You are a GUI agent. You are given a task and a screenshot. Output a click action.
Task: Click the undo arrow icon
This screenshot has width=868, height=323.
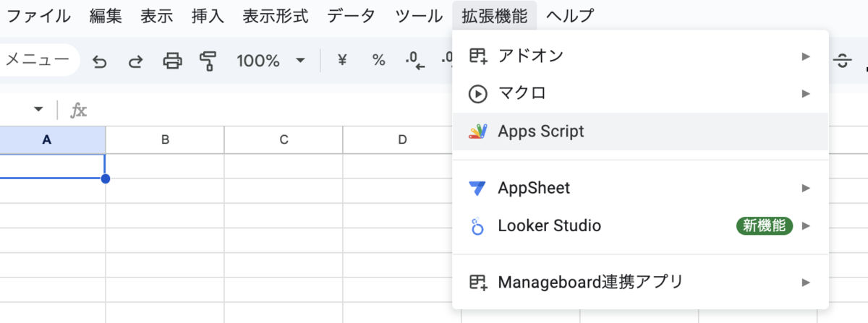(100, 61)
